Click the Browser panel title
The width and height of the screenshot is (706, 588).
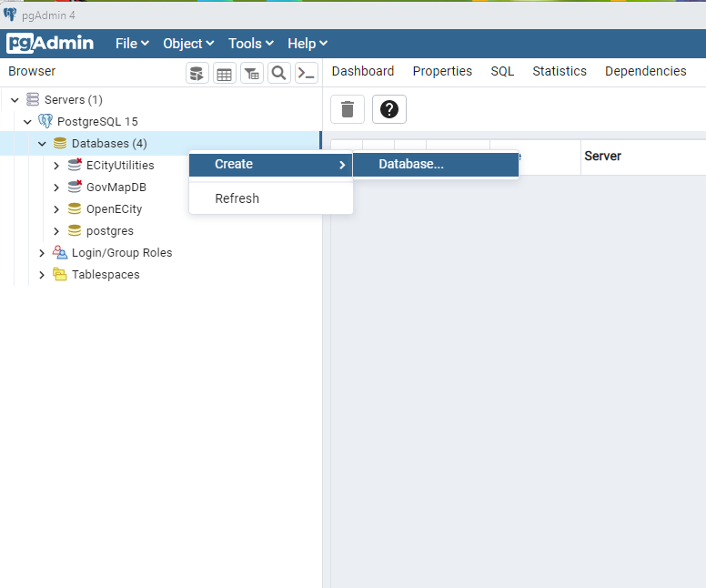click(x=32, y=71)
